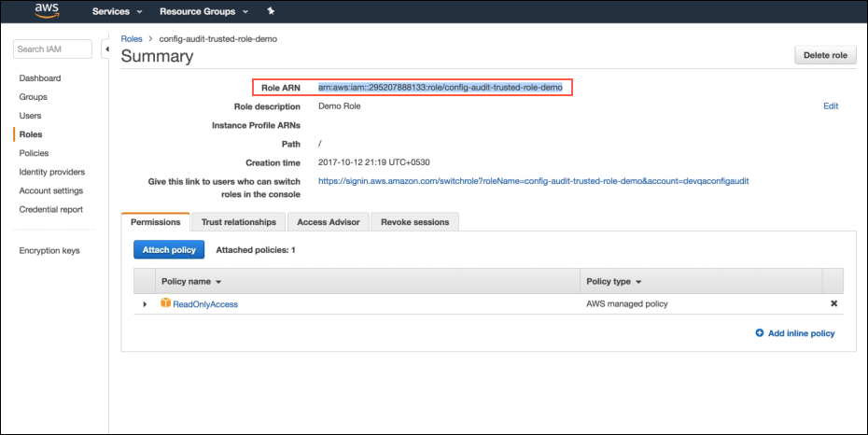The width and height of the screenshot is (868, 435).
Task: Detach ReadOnlyAccess using the X icon
Action: [833, 303]
